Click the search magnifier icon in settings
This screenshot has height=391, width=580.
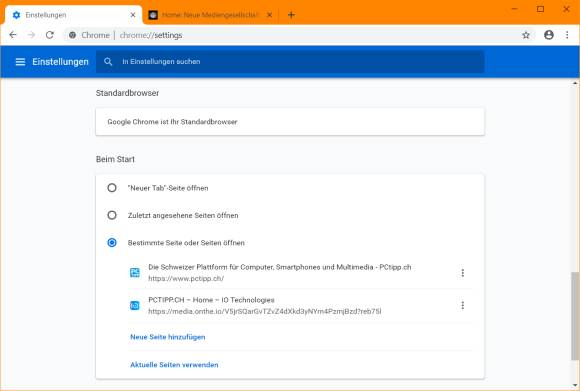[x=108, y=62]
